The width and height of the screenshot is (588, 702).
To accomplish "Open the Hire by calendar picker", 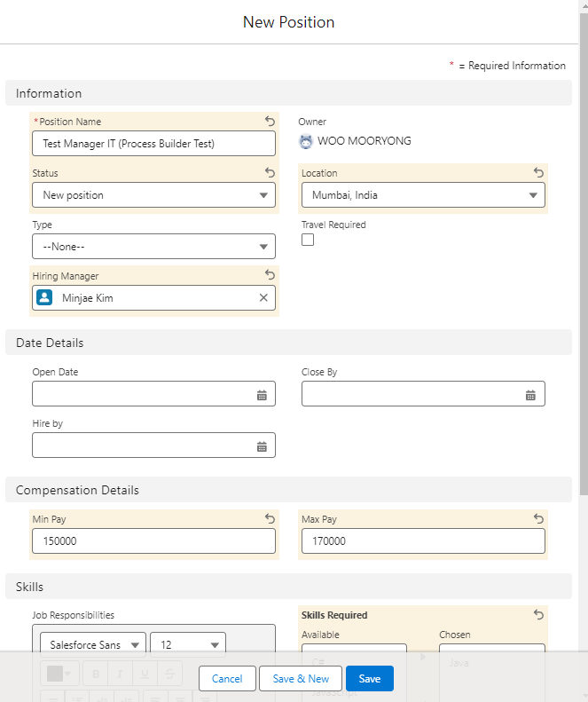I will [x=262, y=446].
